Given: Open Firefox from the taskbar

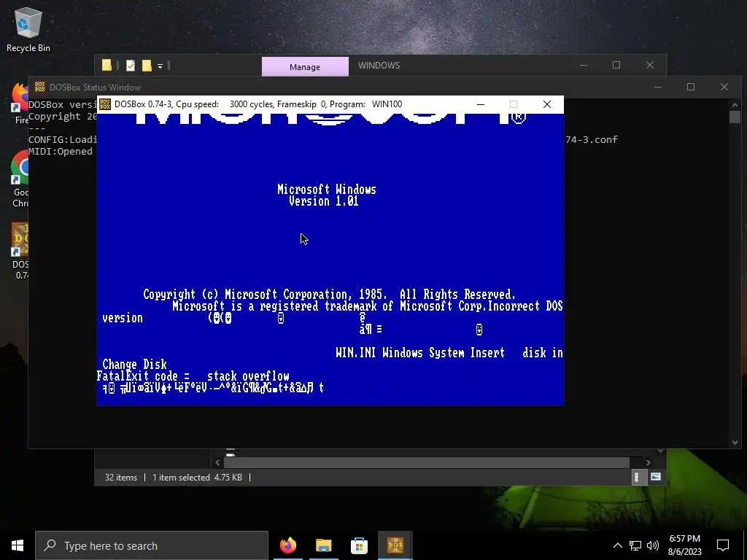Looking at the screenshot, I should click(x=287, y=545).
